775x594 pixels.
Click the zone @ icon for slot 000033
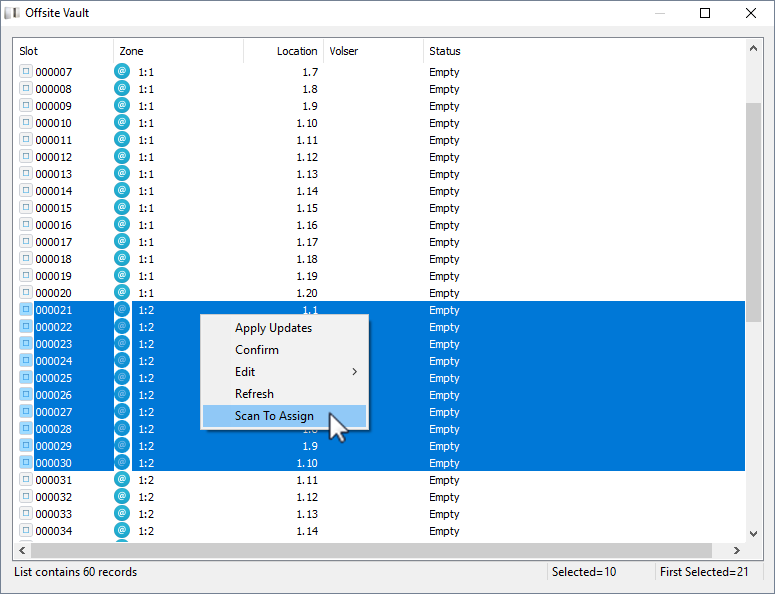(122, 513)
